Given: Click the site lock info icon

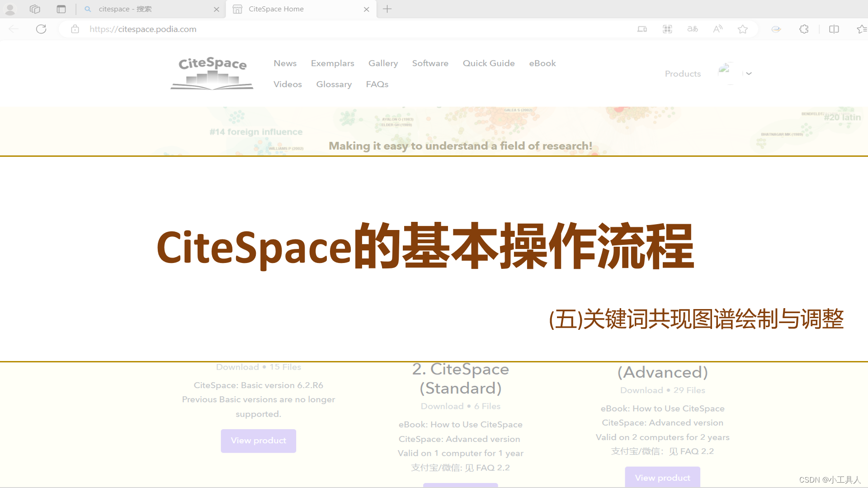Looking at the screenshot, I should 75,29.
